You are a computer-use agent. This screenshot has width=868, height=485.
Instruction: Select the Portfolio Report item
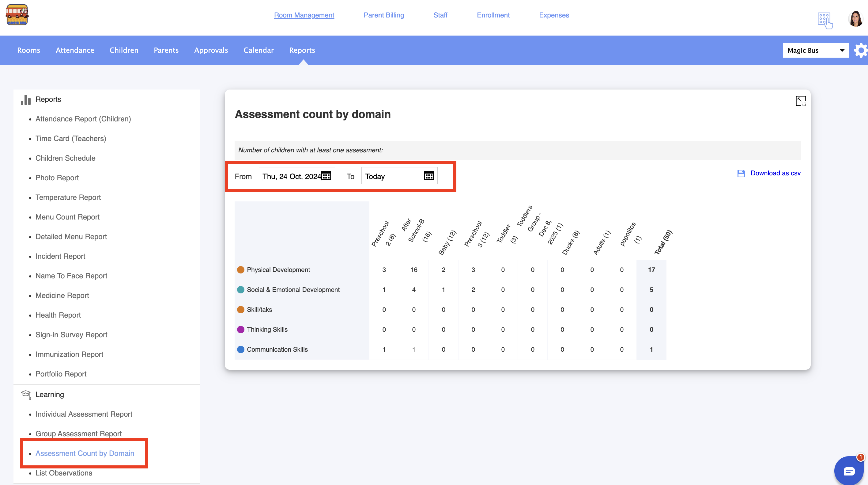pos(61,374)
